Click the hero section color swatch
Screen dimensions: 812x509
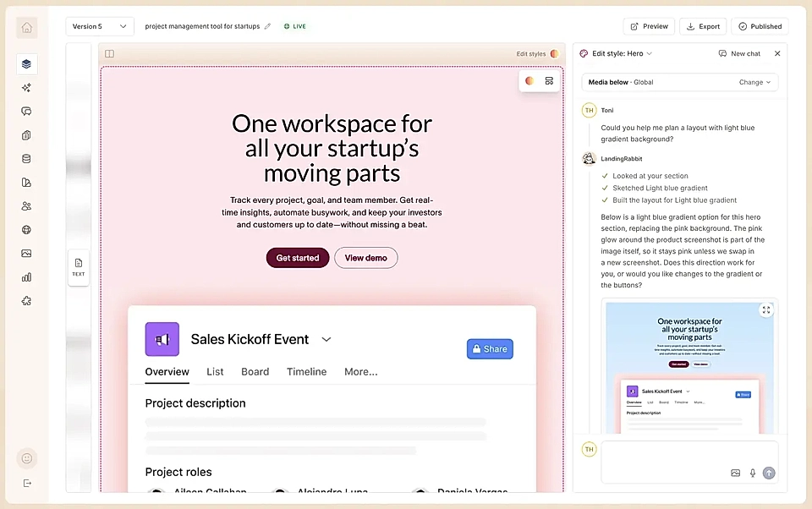[x=529, y=81]
